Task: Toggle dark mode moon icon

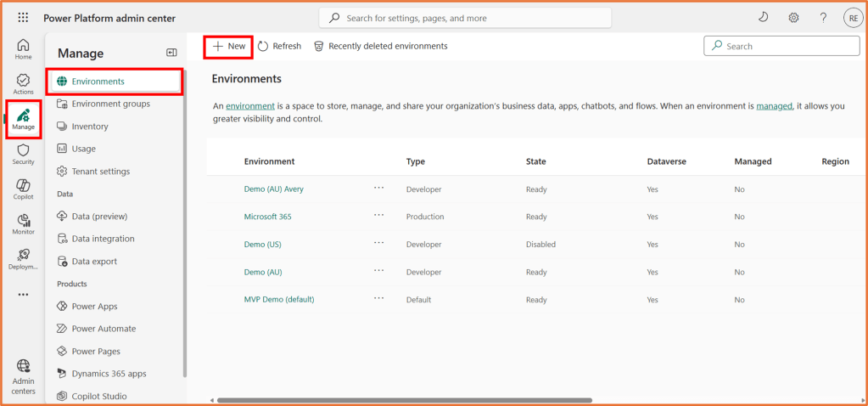Action: pos(763,18)
